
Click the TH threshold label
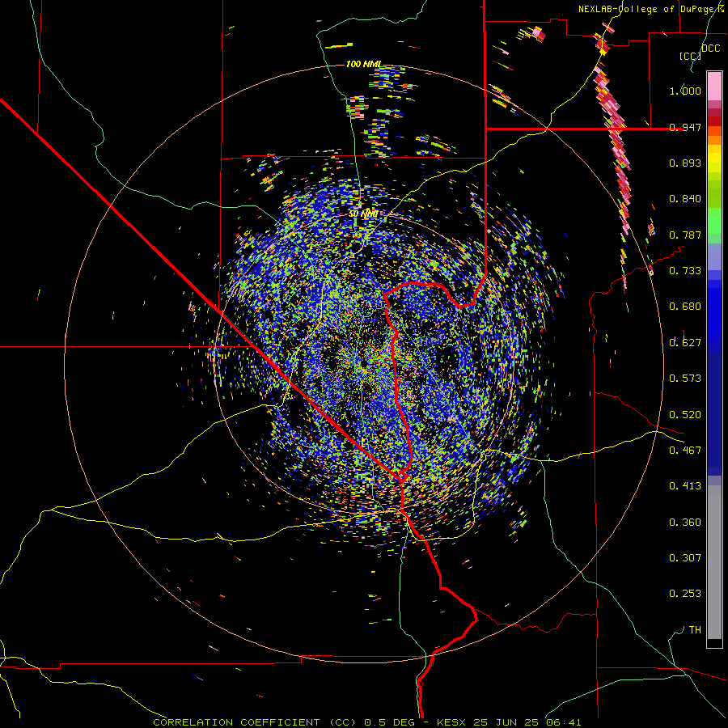pyautogui.click(x=695, y=630)
